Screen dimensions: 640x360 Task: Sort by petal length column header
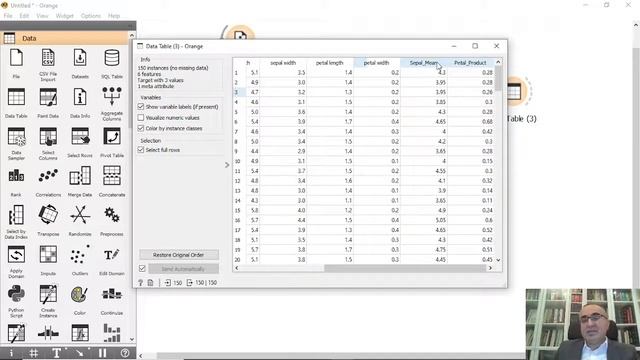[x=330, y=63]
